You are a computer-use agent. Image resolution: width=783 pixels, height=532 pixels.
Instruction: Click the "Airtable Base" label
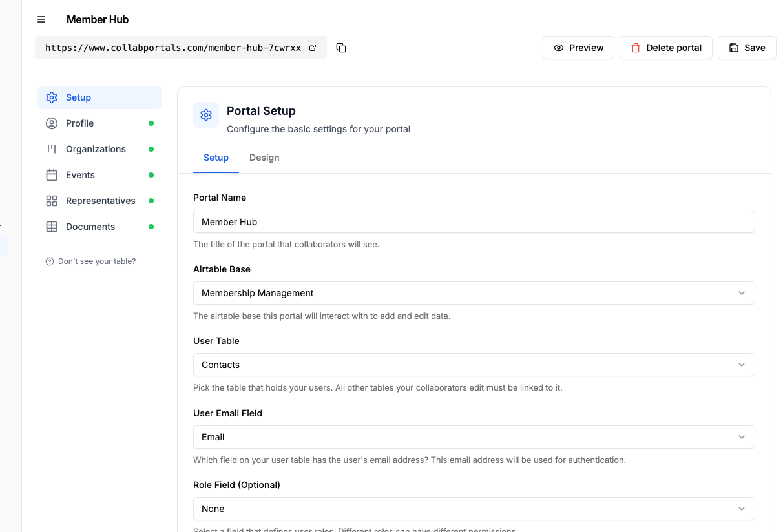[222, 269]
